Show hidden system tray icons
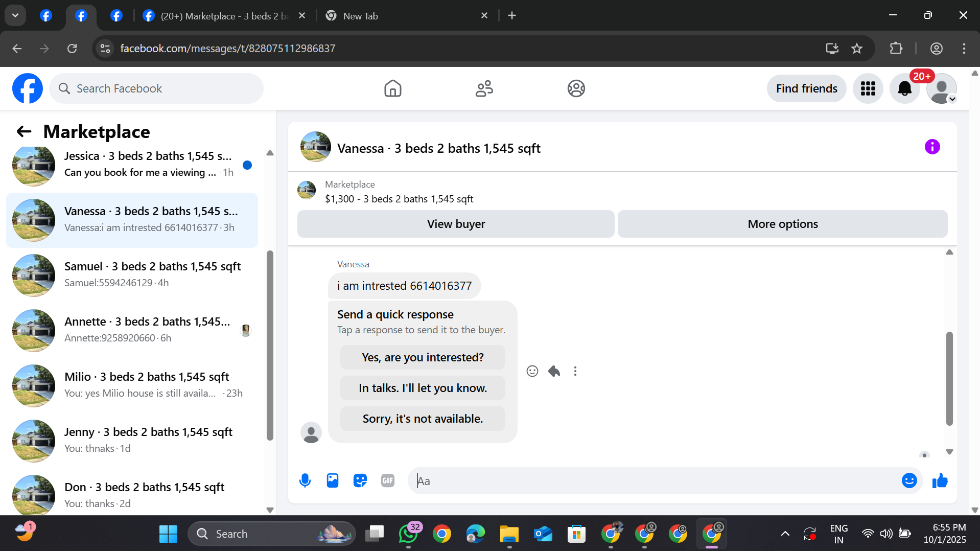 point(785,534)
